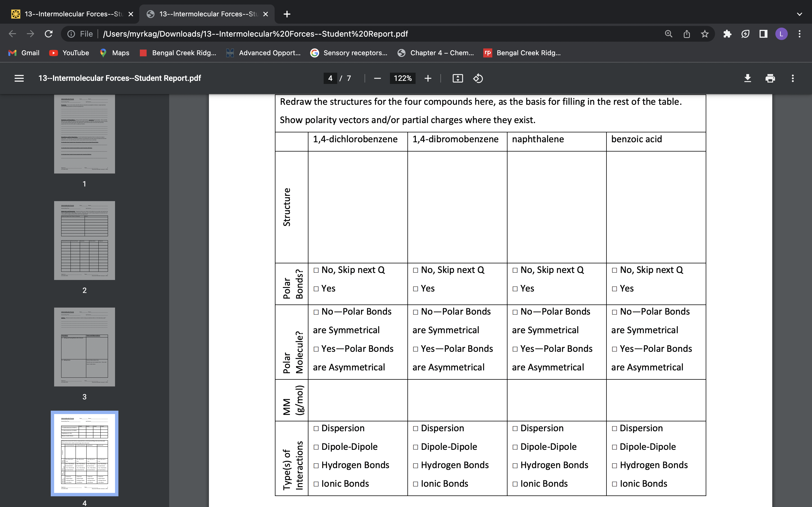Check Hydrogen Bonds for benzoic acid
Viewport: 812px width, 507px height.
tap(614, 465)
